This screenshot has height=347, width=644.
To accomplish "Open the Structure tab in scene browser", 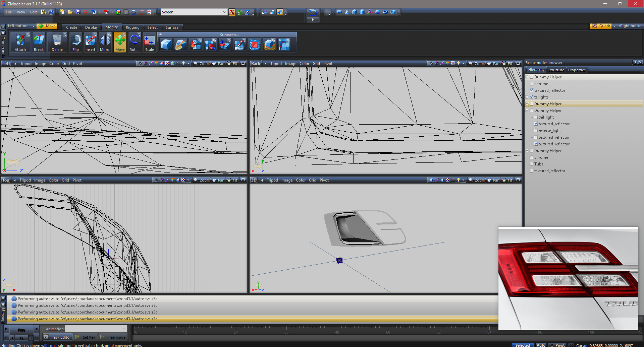I will pos(556,70).
